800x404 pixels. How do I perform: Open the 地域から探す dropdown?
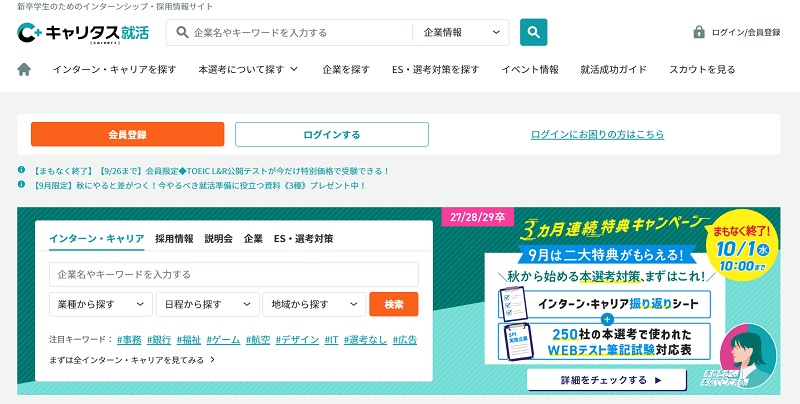314,305
